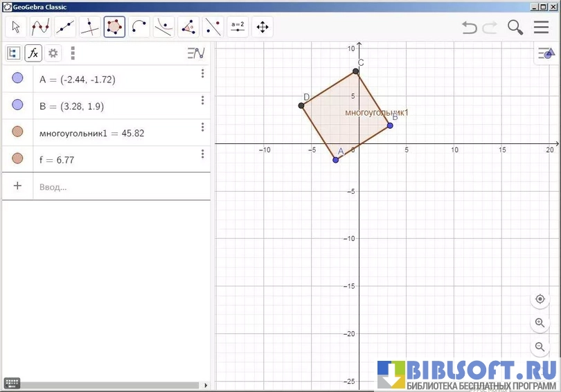Click the zoom in button
This screenshot has width=561, height=392.
click(x=540, y=323)
